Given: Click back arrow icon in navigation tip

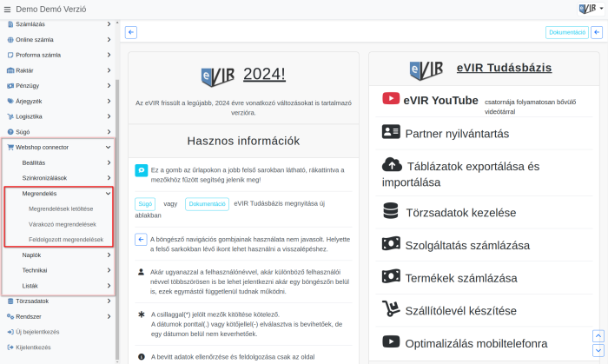Looking at the screenshot, I should 141,239.
